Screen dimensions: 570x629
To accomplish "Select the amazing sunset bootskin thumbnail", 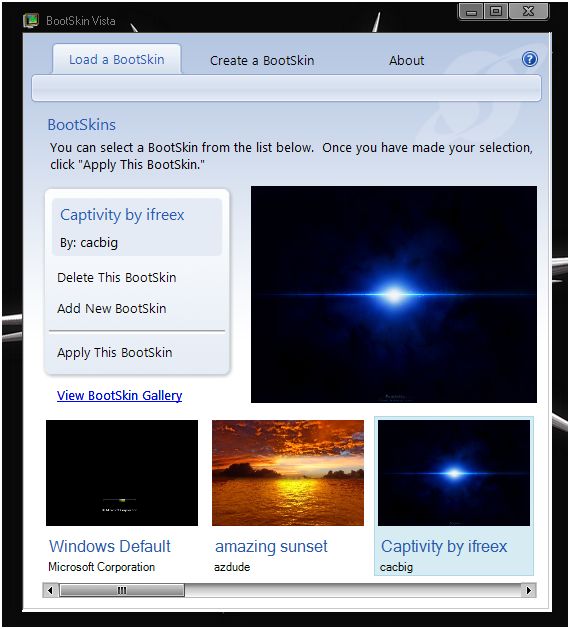I will pyautogui.click(x=288, y=473).
